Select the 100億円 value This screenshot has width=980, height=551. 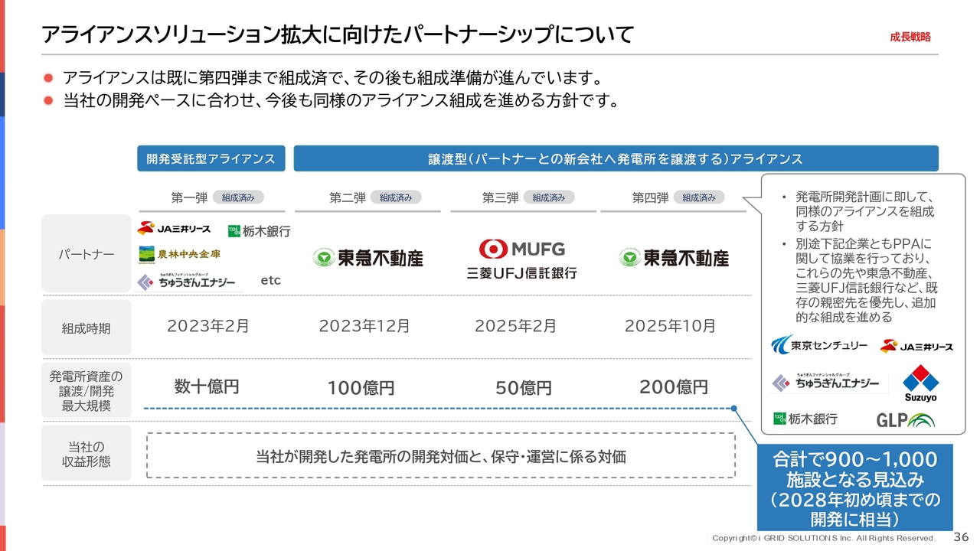point(361,388)
